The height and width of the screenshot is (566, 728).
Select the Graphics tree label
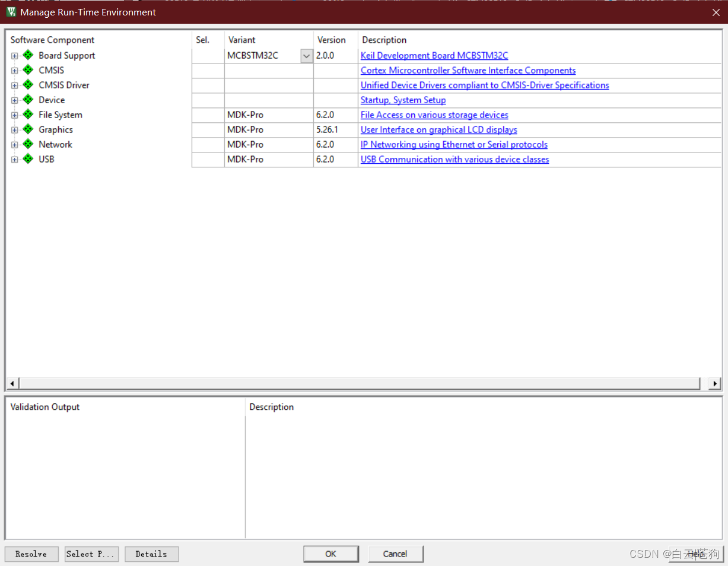click(x=56, y=130)
